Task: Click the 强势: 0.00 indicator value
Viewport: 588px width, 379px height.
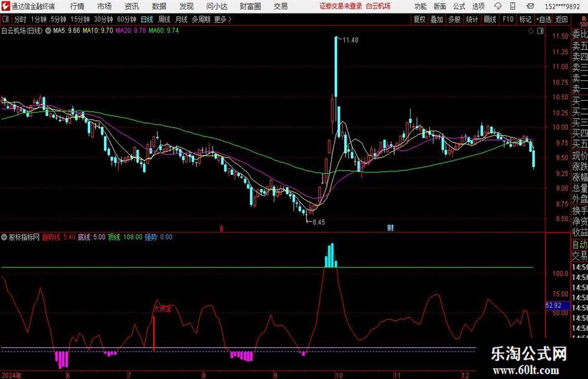Action: 158,237
